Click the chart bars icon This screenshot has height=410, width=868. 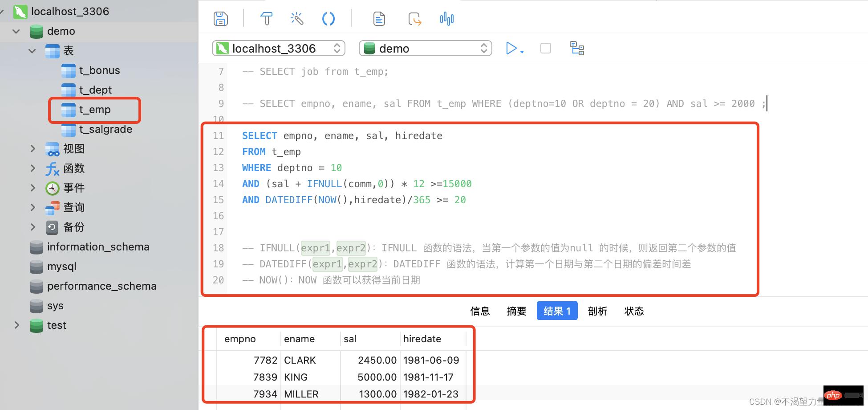click(x=446, y=19)
